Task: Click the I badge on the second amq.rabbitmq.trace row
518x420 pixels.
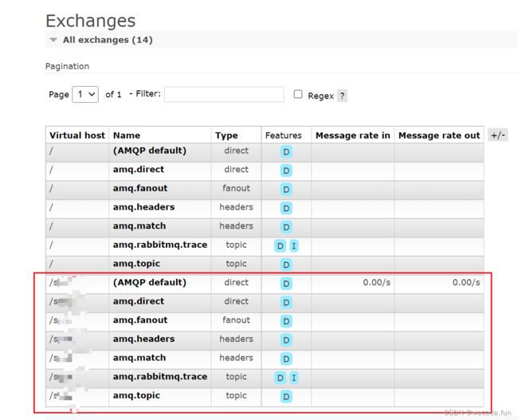Action: point(294,378)
